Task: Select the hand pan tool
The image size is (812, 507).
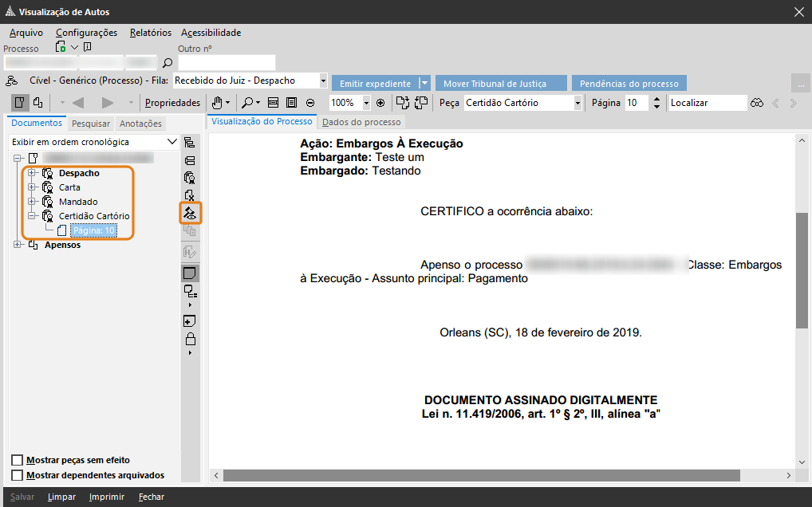Action: coord(216,103)
